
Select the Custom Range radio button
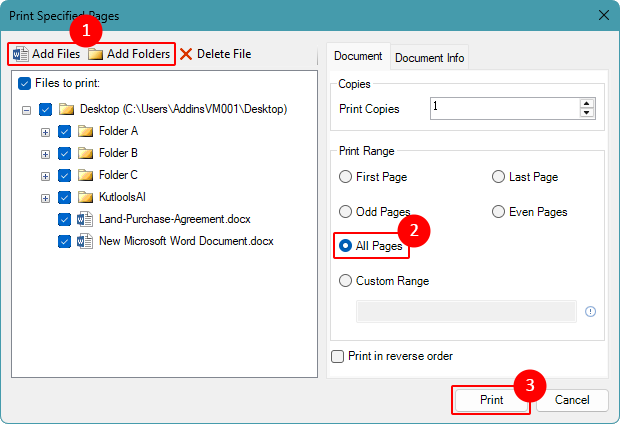coord(345,281)
